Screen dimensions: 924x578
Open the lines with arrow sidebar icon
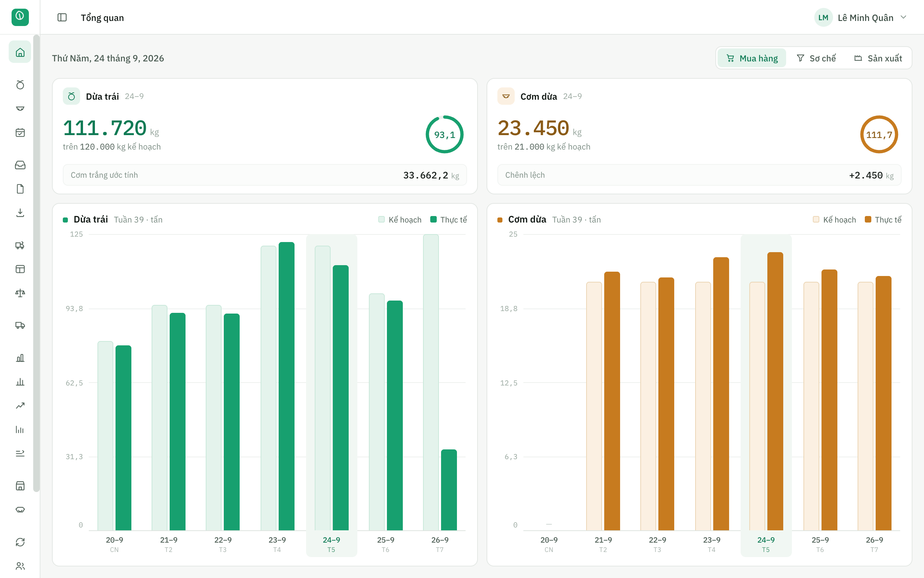point(20,453)
